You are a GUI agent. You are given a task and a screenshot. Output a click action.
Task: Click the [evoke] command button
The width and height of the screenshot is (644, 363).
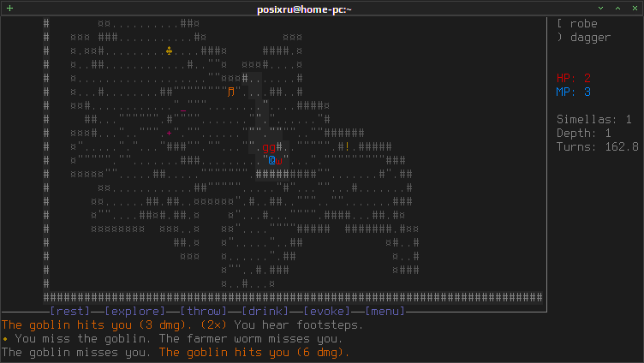(326, 312)
